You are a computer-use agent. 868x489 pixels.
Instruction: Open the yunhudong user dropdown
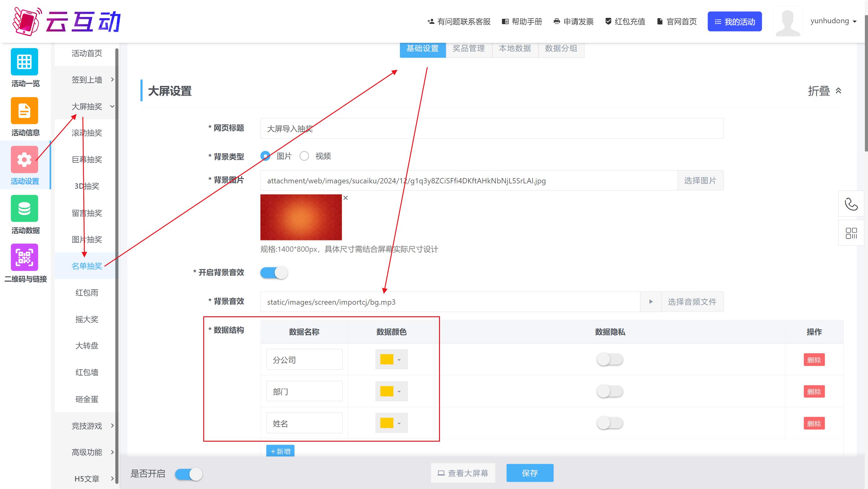click(x=833, y=21)
